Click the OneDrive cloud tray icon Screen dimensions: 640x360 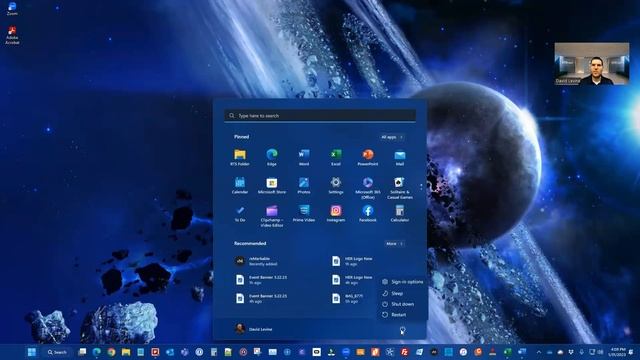tap(560, 352)
